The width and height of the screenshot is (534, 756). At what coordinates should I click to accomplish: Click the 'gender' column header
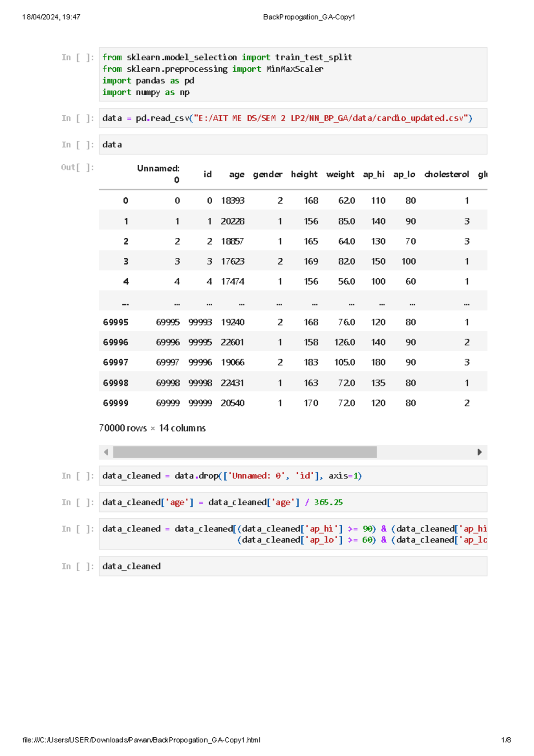coord(267,175)
